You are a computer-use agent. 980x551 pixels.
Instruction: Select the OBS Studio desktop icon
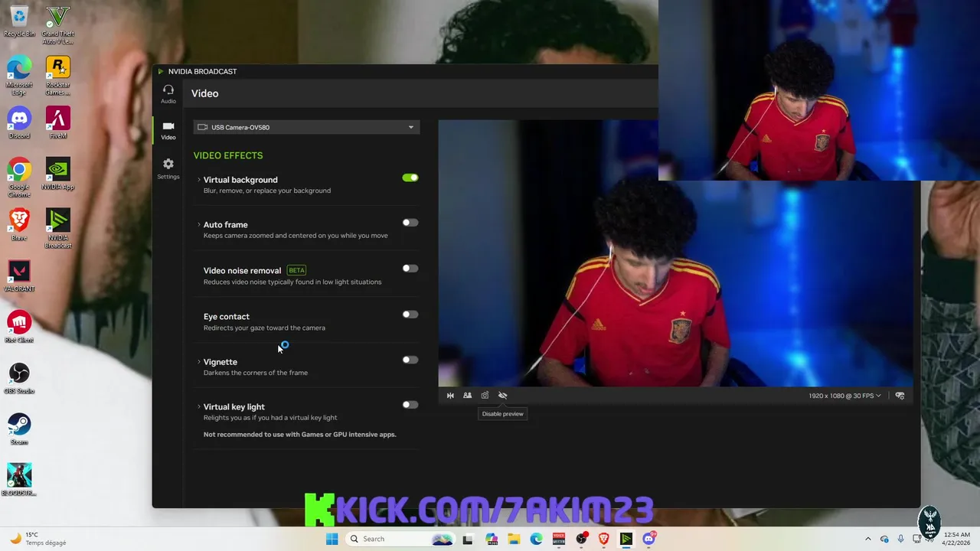tap(19, 379)
